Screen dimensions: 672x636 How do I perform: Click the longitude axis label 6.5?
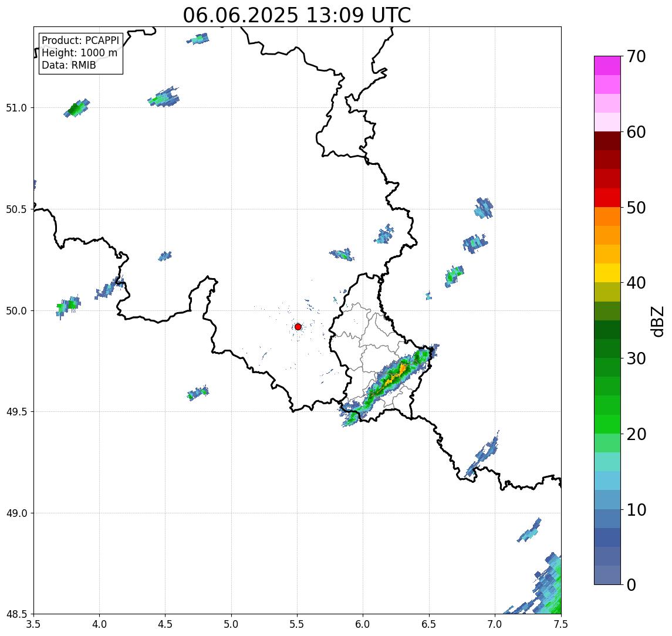pyautogui.click(x=429, y=624)
